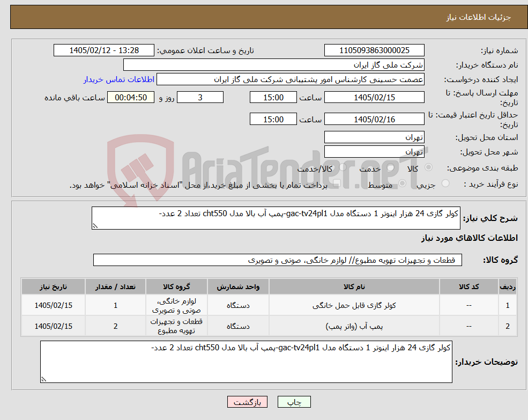
Task: Click the بازگشت back button
Action: (247, 402)
